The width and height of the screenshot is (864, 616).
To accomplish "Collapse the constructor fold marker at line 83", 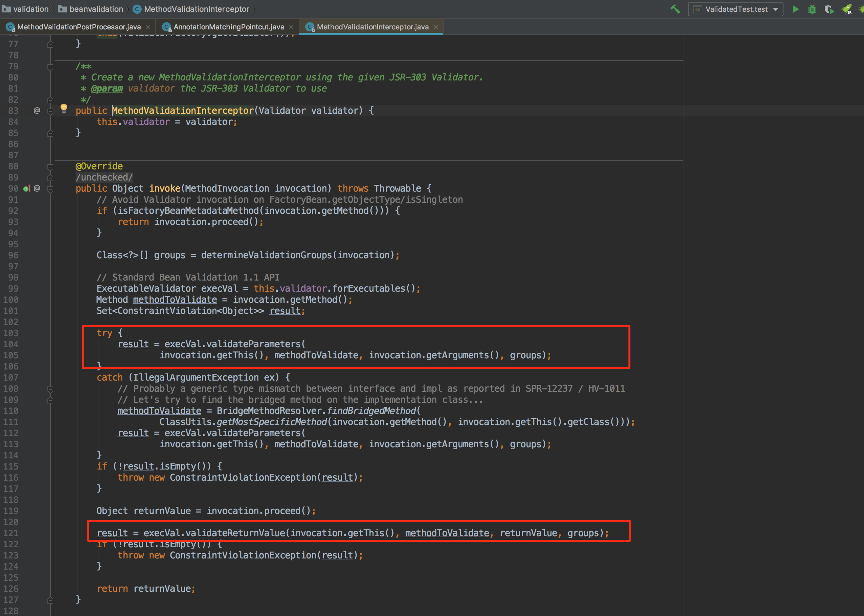I will [x=50, y=111].
